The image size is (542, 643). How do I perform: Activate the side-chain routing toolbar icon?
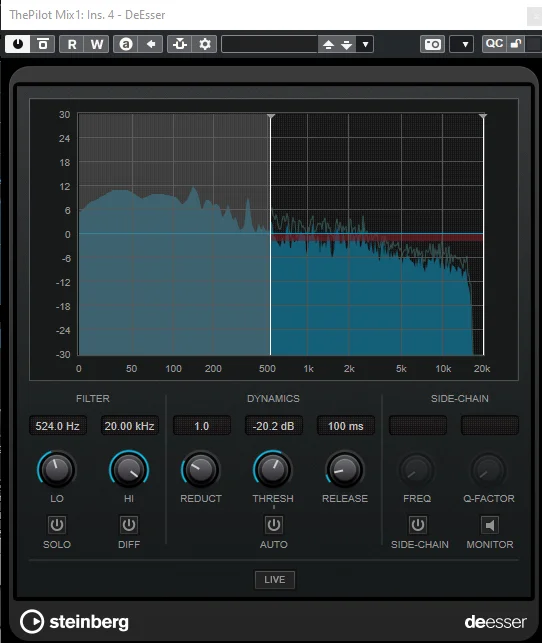[180, 44]
